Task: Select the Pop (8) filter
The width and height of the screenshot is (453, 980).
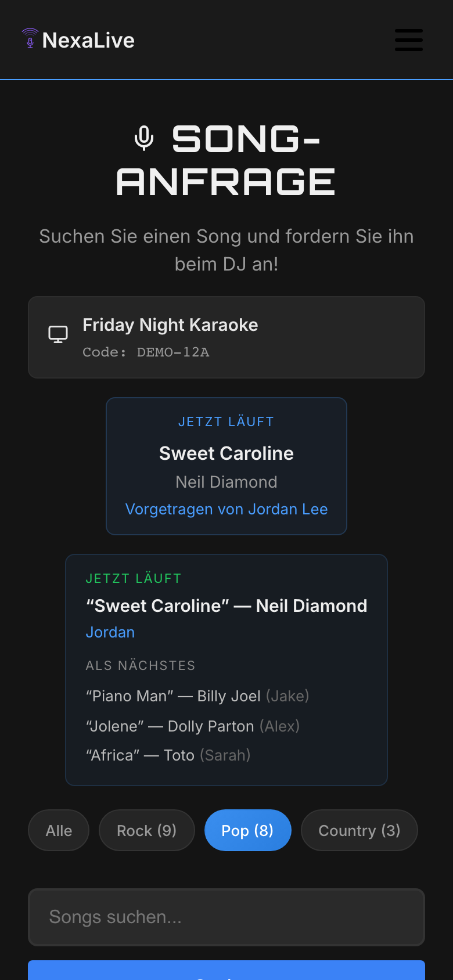Action: pos(248,830)
